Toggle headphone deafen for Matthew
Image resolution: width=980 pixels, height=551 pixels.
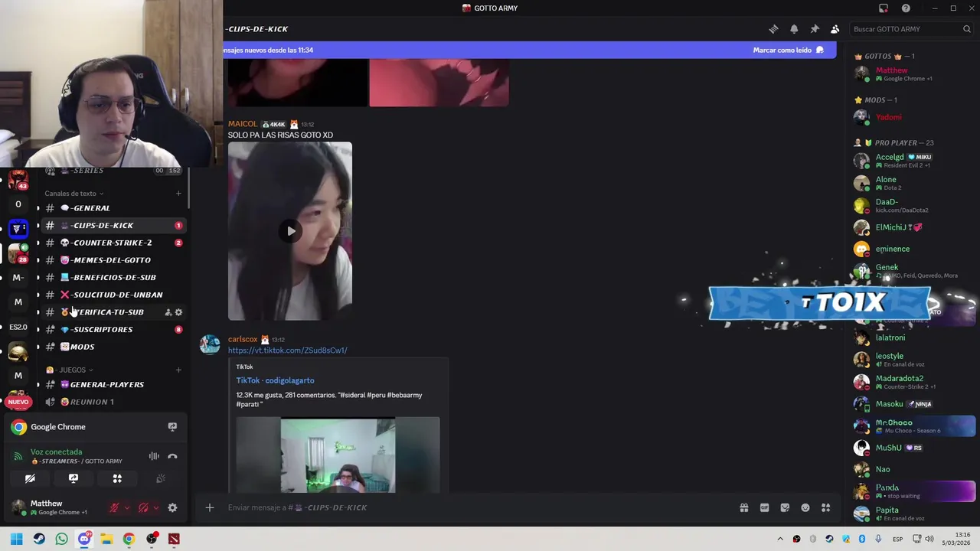(143, 507)
